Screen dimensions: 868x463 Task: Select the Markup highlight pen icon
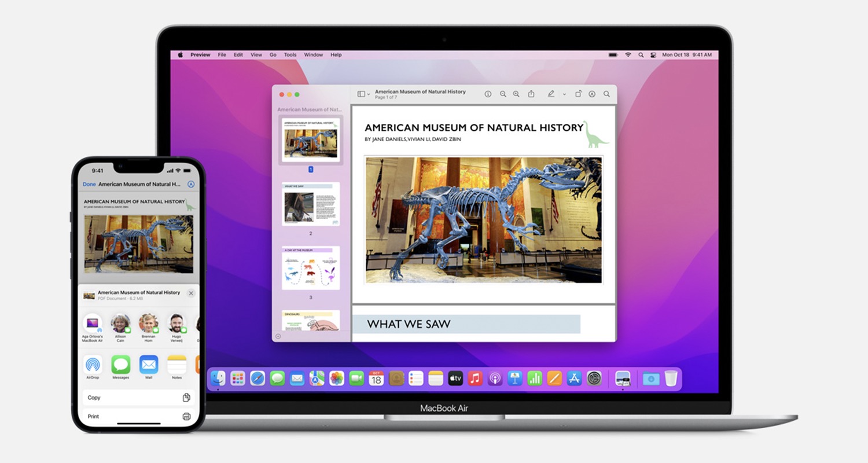[551, 94]
